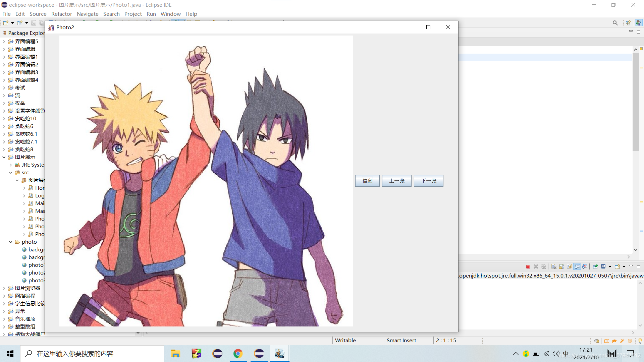Click the Chrome icon in the taskbar
The width and height of the screenshot is (644, 362).
pos(238,354)
